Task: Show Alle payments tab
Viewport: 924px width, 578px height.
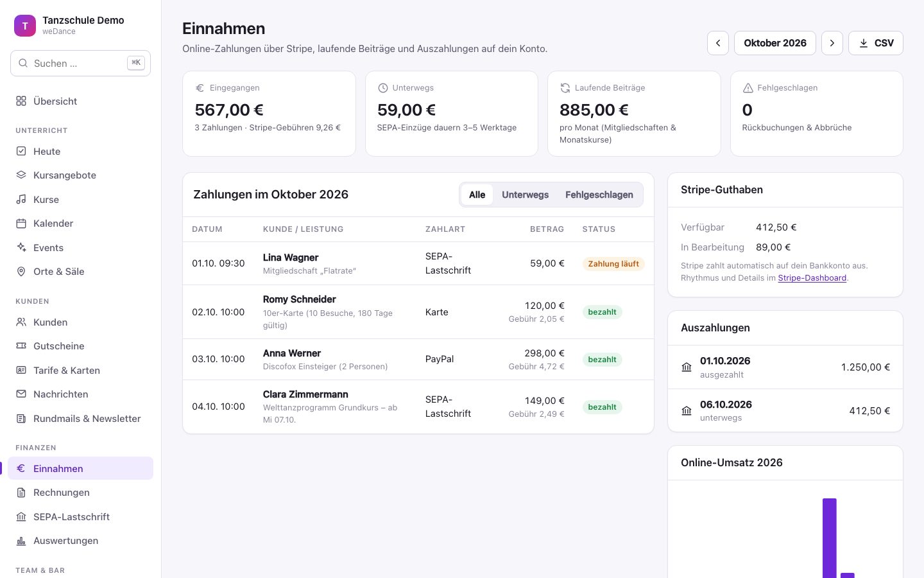Action: coord(477,195)
